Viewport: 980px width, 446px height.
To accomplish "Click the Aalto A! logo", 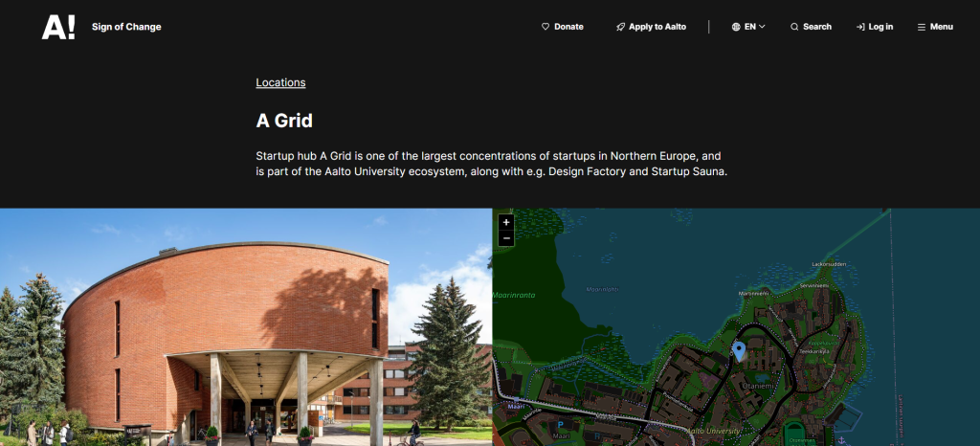I will click(x=58, y=27).
